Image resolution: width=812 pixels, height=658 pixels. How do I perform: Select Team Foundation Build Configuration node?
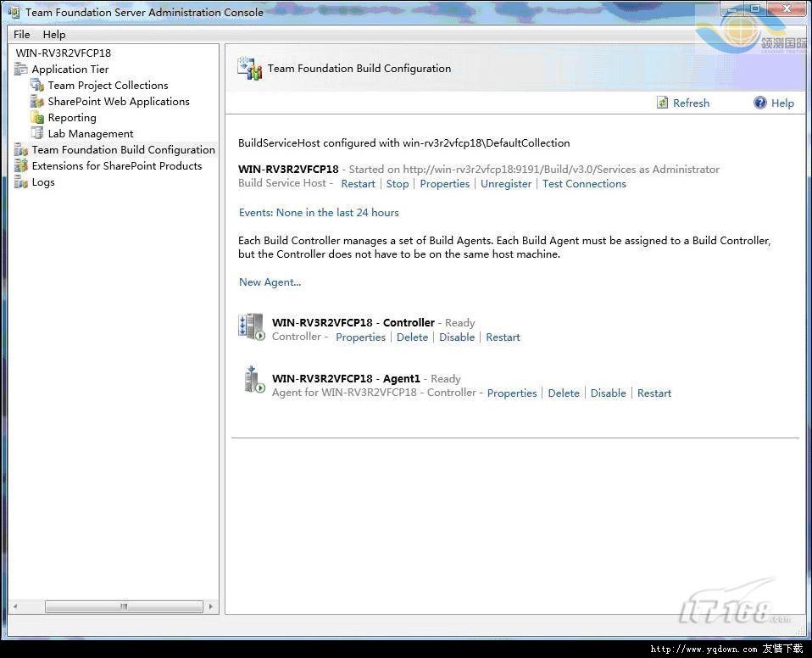pos(123,150)
